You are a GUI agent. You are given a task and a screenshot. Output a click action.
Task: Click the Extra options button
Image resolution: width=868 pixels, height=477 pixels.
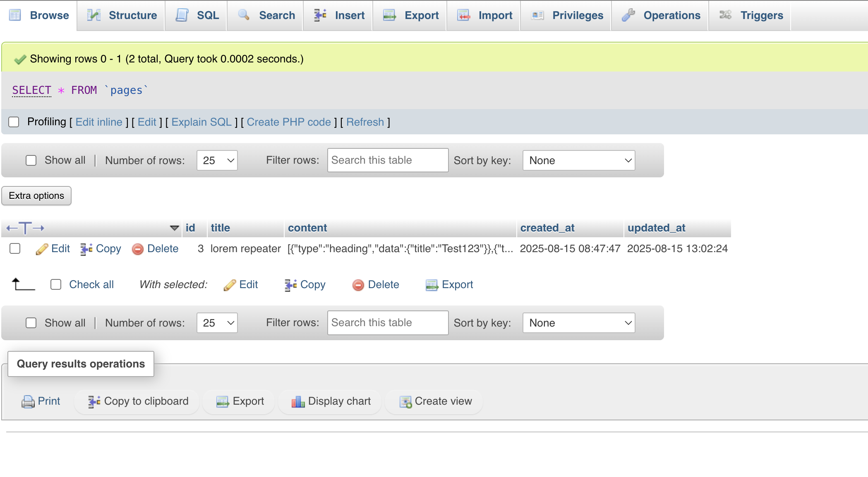tap(36, 196)
